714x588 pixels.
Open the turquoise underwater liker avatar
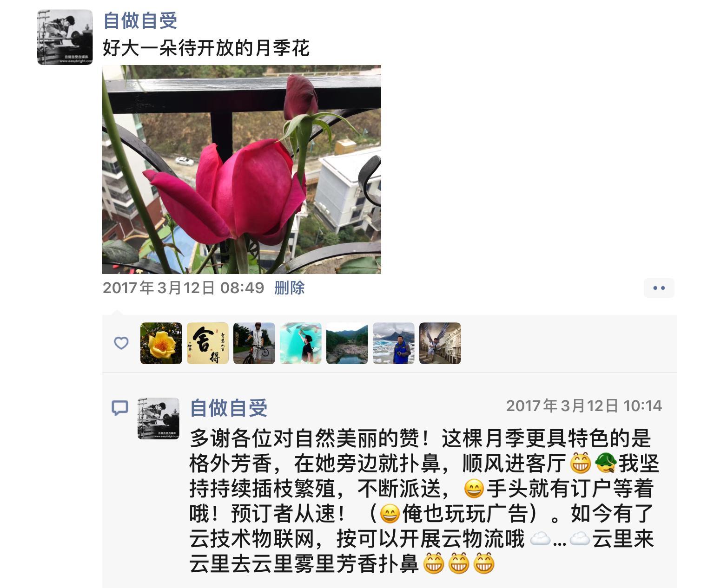pyautogui.click(x=301, y=343)
